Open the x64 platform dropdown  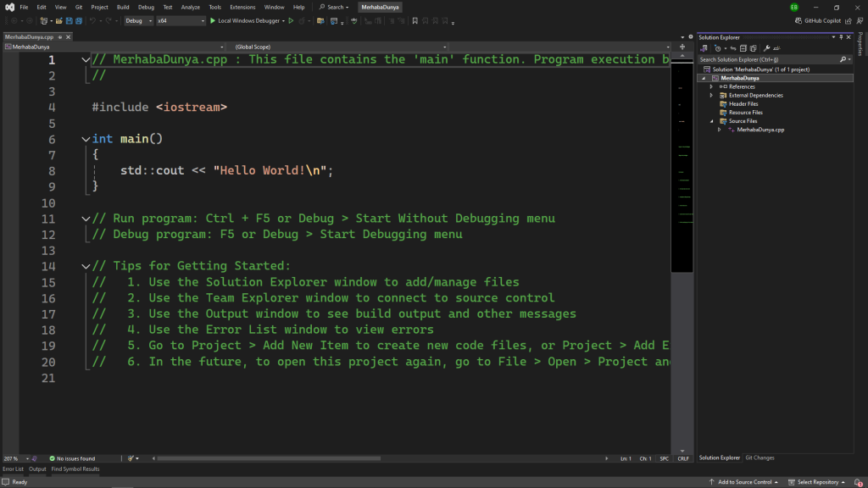click(181, 20)
